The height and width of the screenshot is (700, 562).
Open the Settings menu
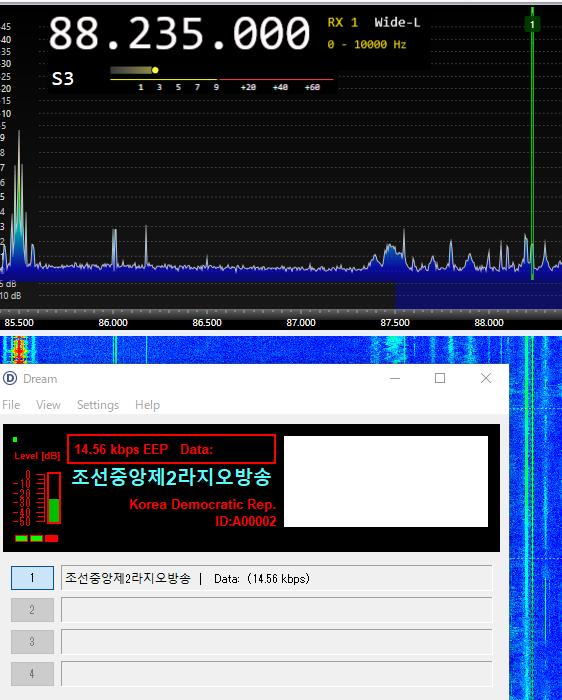pyautogui.click(x=98, y=404)
